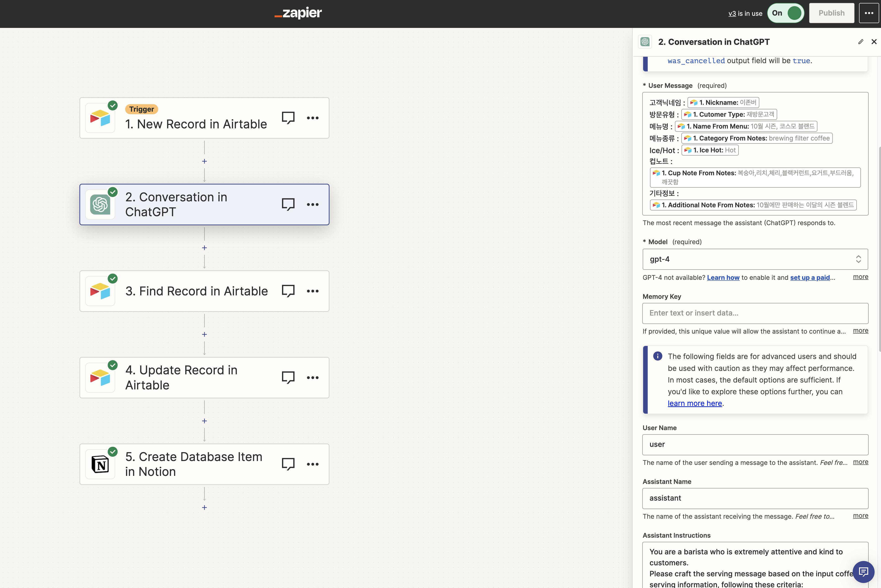This screenshot has height=588, width=881.
Task: Expand 'more' beside User Name description
Action: pos(860,462)
